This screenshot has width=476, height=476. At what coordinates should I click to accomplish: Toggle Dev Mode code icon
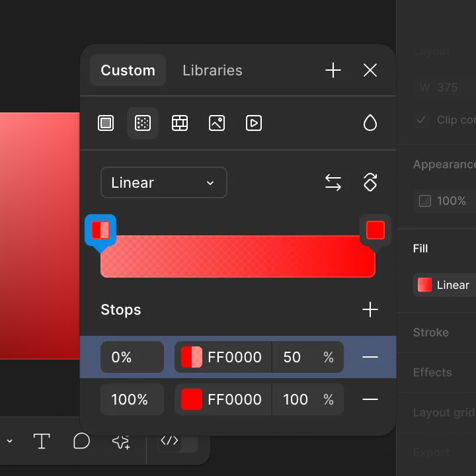coord(169,440)
